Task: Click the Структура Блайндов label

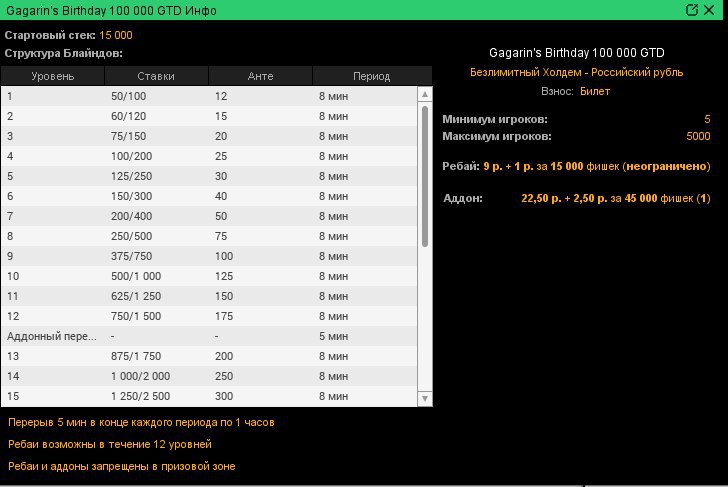Action: [64, 53]
